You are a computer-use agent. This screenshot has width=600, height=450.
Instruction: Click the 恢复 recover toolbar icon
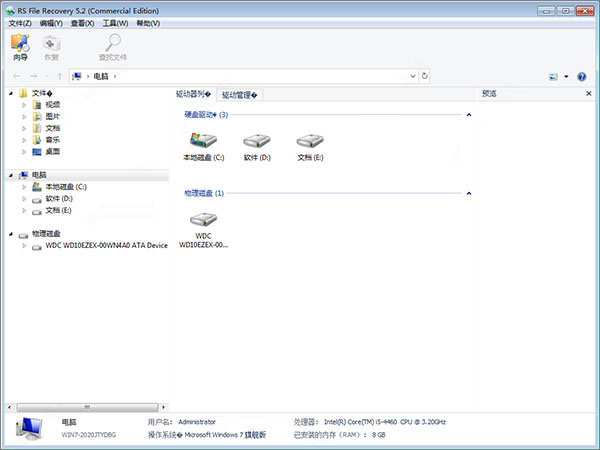(x=51, y=47)
